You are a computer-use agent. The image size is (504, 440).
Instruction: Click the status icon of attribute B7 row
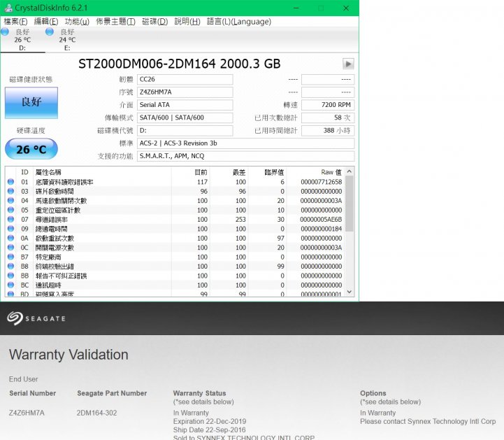[10, 257]
